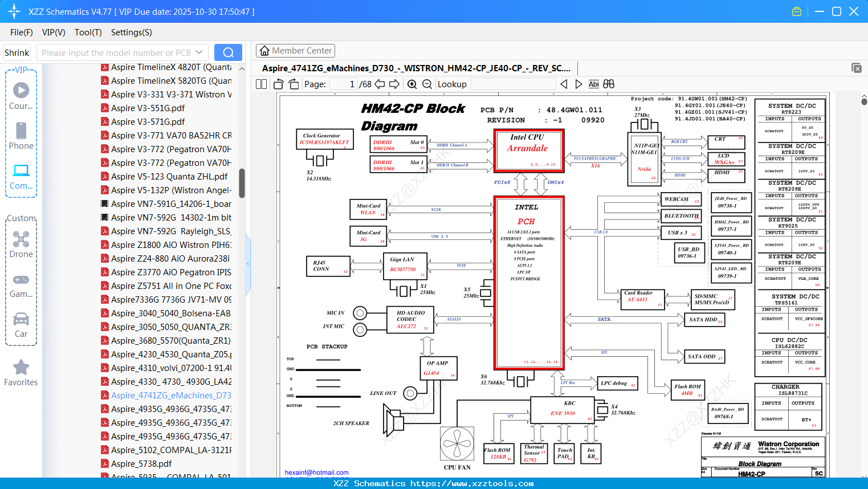This screenshot has height=489, width=868.
Task: Click the file list vertical scrollbar thumb
Action: [x=242, y=183]
